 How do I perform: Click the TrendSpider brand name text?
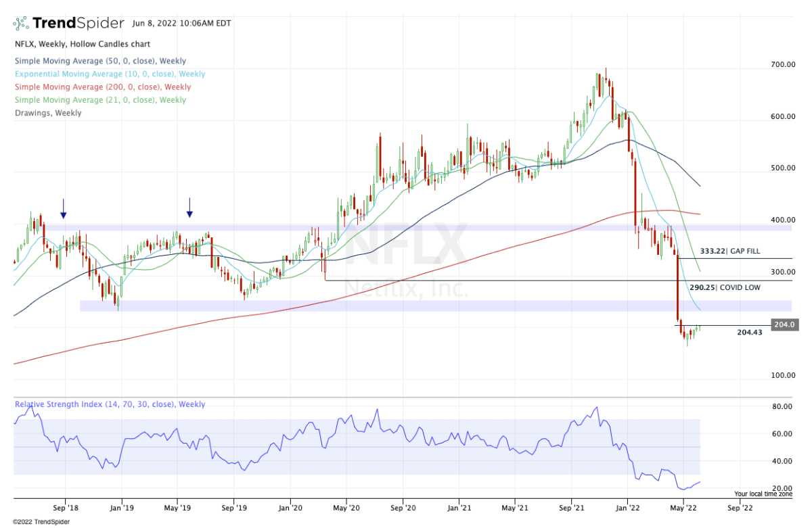pyautogui.click(x=78, y=24)
